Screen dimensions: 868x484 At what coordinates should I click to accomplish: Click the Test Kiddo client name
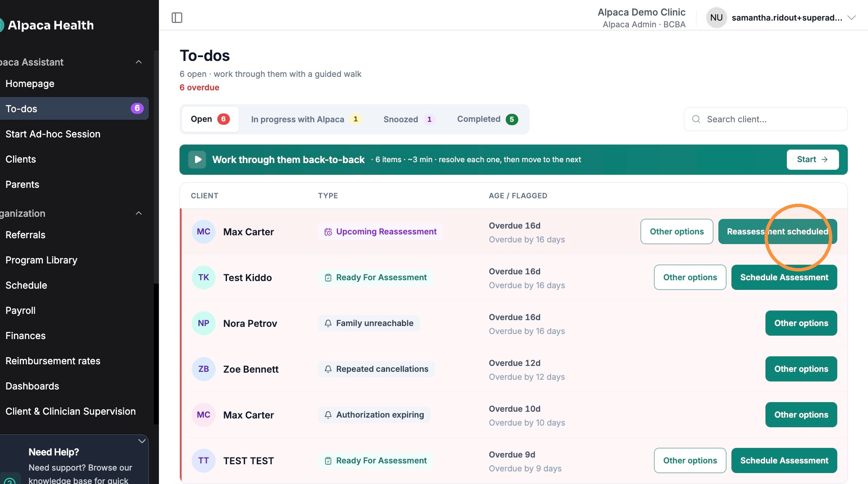click(x=248, y=278)
